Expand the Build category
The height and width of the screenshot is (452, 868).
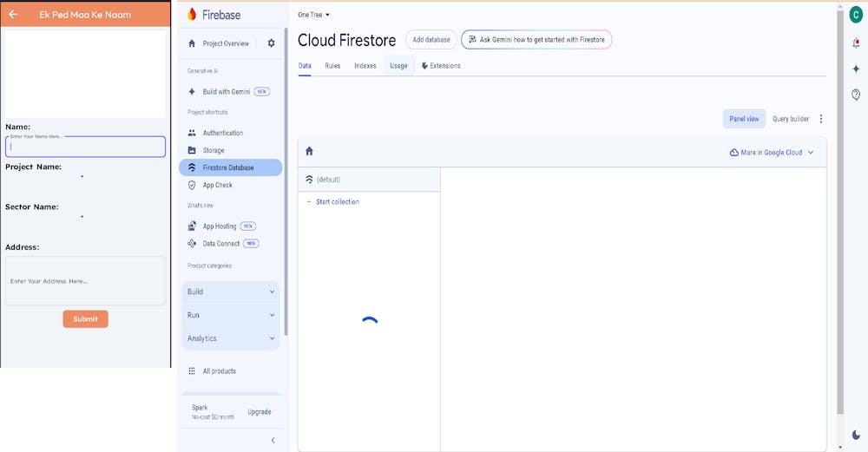point(230,292)
